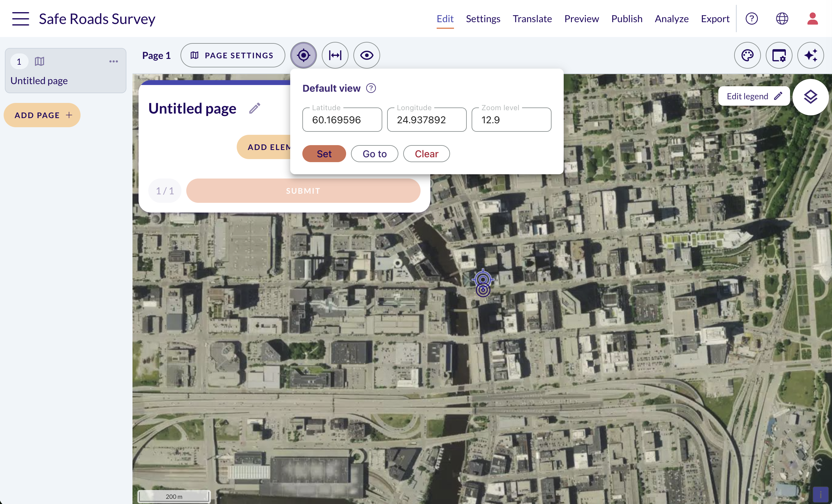
Task: Open the Export tab
Action: (715, 19)
